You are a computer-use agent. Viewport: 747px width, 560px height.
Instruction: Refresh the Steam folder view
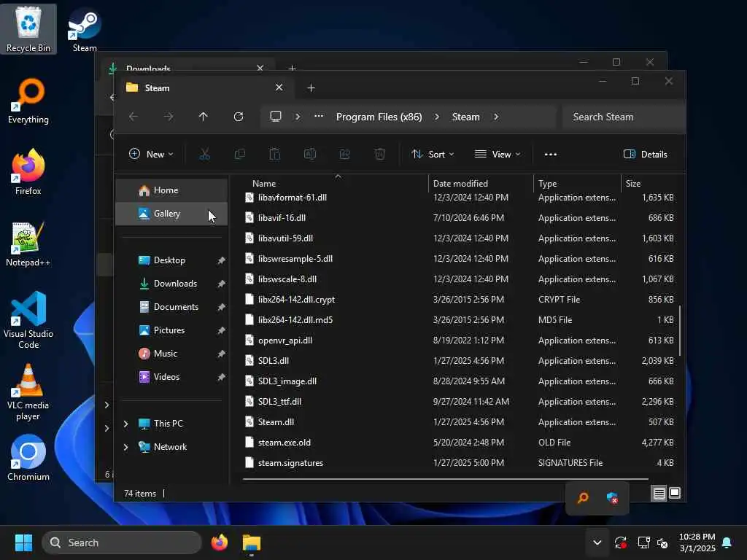239,117
